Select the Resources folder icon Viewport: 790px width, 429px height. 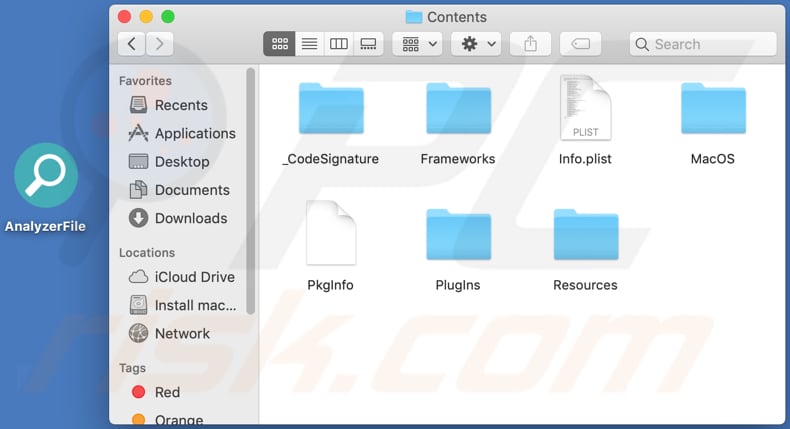pyautogui.click(x=586, y=235)
